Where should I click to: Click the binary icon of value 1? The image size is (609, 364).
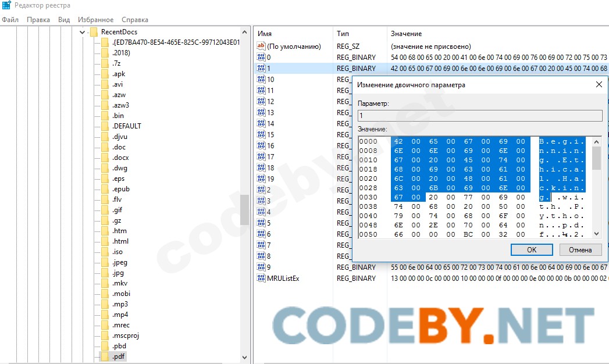click(261, 68)
